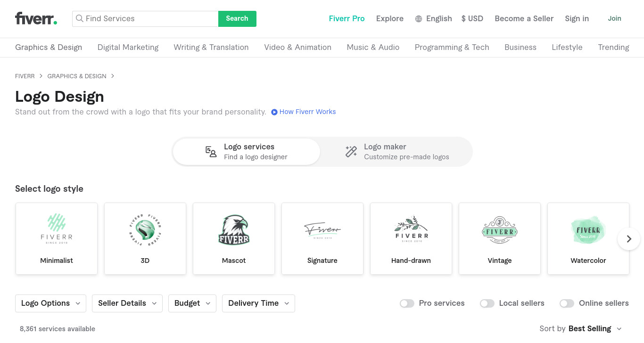Image resolution: width=644 pixels, height=343 pixels.
Task: Open the Digital Marketing category
Action: point(128,47)
